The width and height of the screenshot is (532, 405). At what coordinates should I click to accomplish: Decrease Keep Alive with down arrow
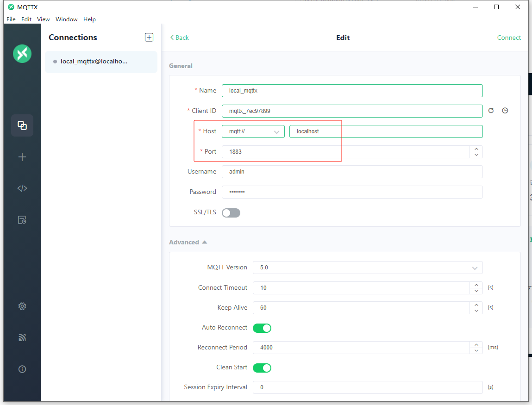(x=476, y=311)
